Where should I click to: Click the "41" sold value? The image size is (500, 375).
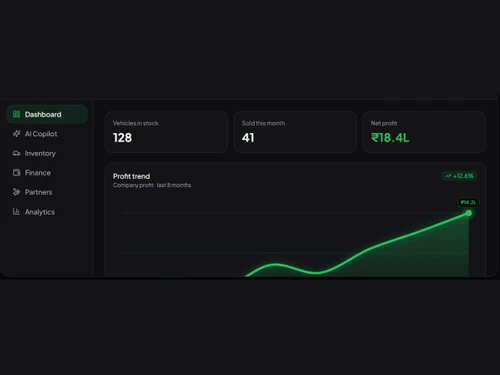[248, 138]
